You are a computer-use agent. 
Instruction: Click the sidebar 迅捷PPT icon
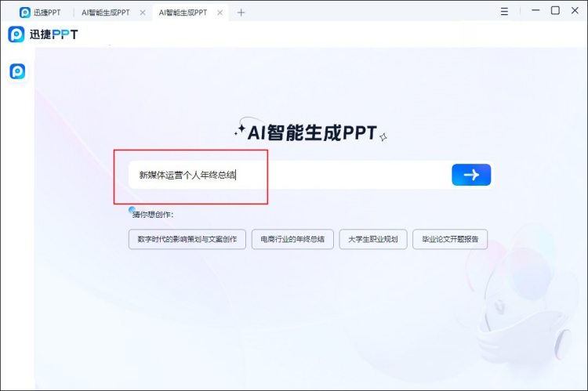(x=17, y=71)
